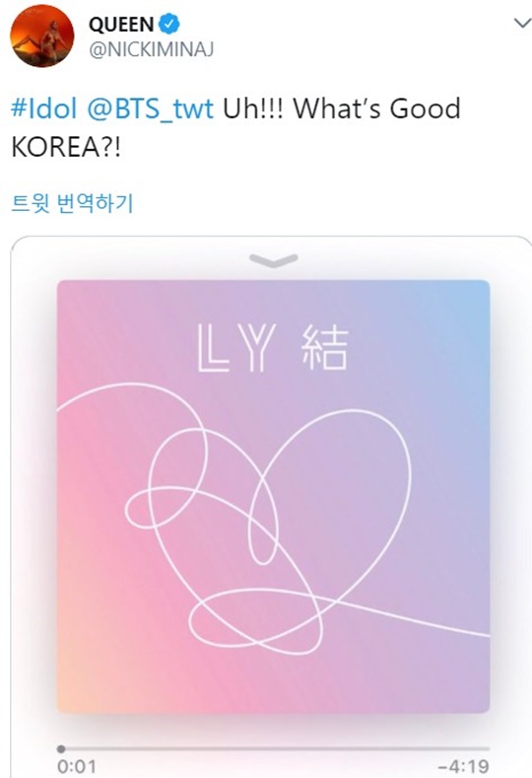
Task: Click the "What's Good" tweet text
Action: point(376,108)
